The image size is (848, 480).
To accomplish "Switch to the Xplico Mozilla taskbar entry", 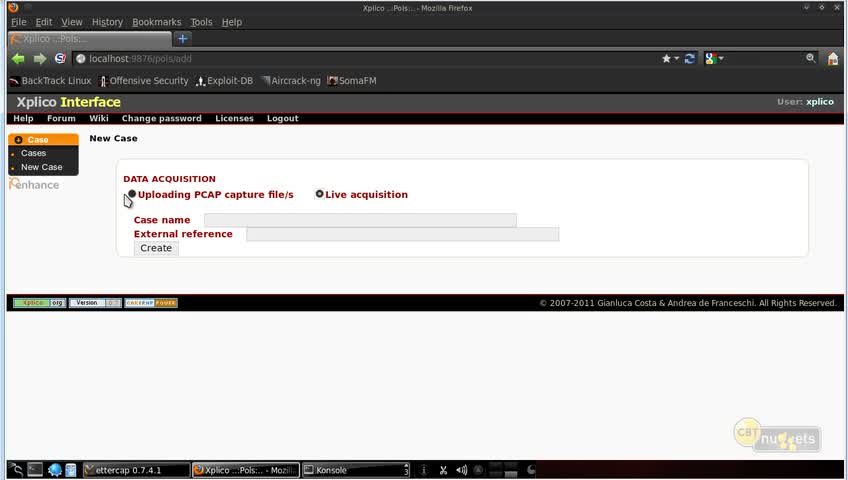I will (x=246, y=470).
